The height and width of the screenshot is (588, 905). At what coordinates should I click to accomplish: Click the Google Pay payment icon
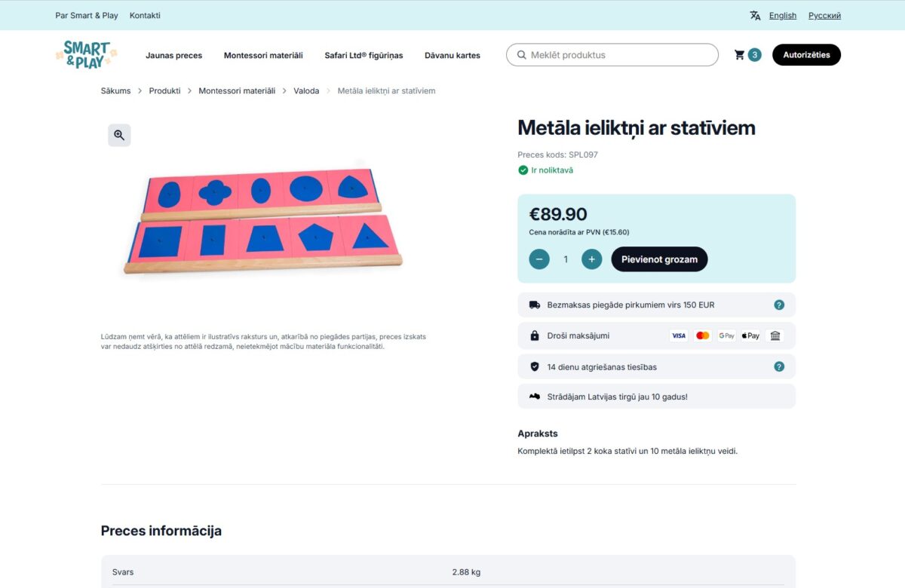tap(726, 335)
